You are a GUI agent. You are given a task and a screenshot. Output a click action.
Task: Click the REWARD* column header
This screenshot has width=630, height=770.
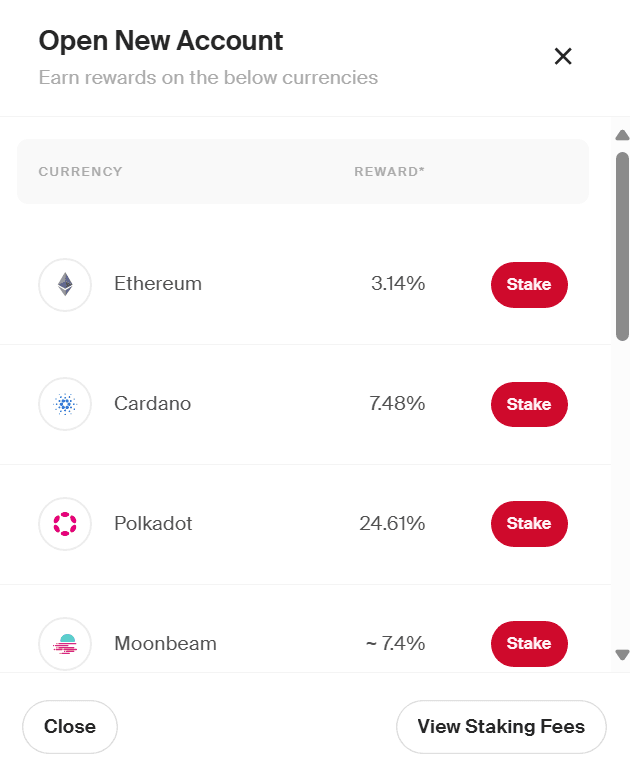pyautogui.click(x=389, y=171)
